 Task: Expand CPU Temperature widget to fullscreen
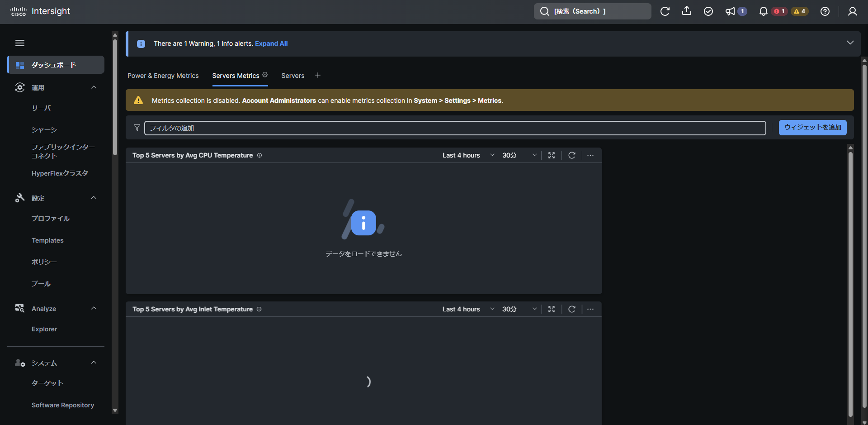pyautogui.click(x=552, y=155)
